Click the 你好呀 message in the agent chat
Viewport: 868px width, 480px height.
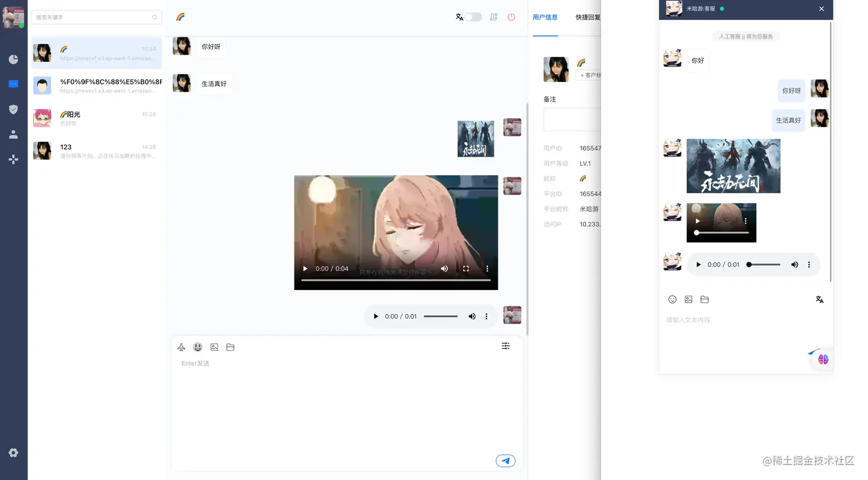click(x=211, y=47)
